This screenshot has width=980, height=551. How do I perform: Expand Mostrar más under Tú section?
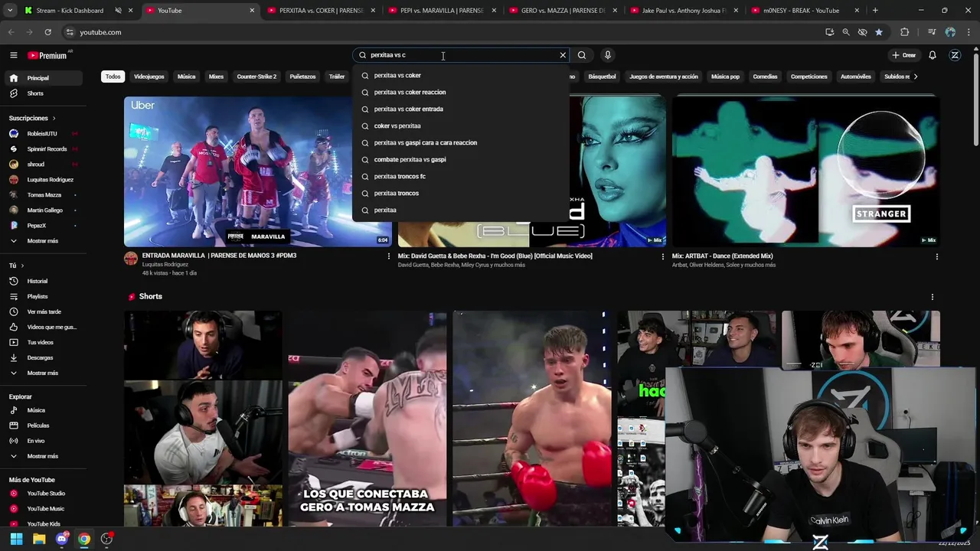coord(43,373)
